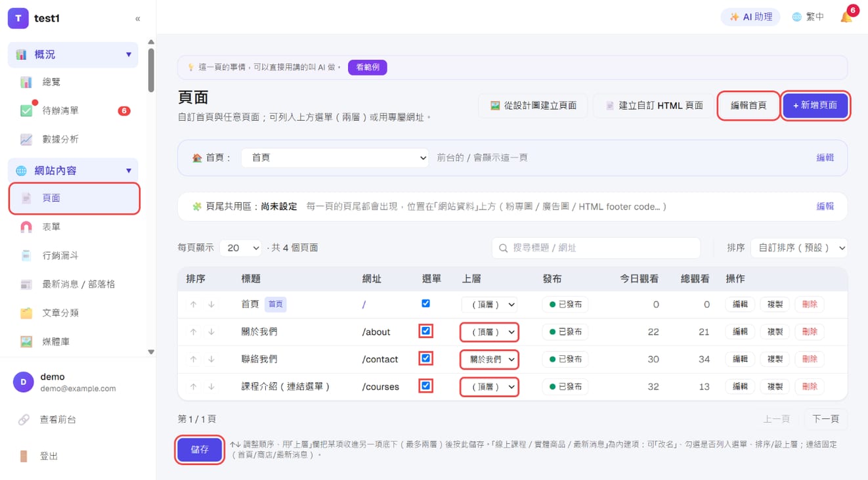868x480 pixels.
Task: Click the 新增頁面 button
Action: 815,105
